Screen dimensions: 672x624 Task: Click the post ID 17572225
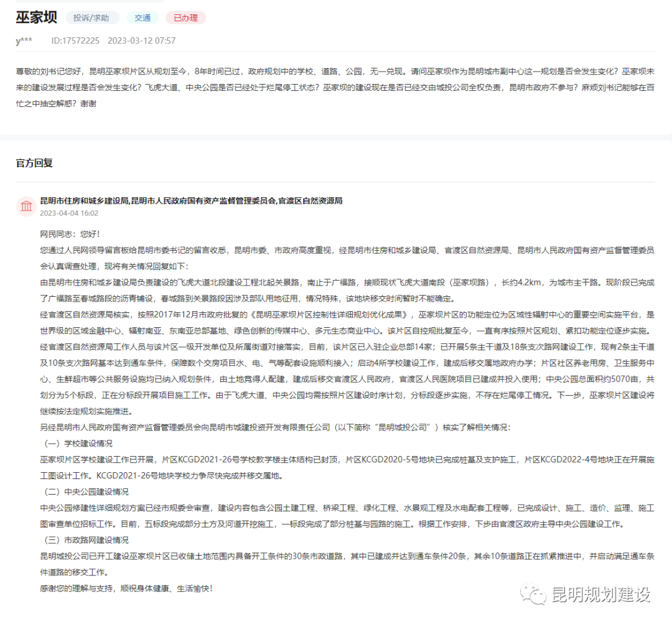75,40
